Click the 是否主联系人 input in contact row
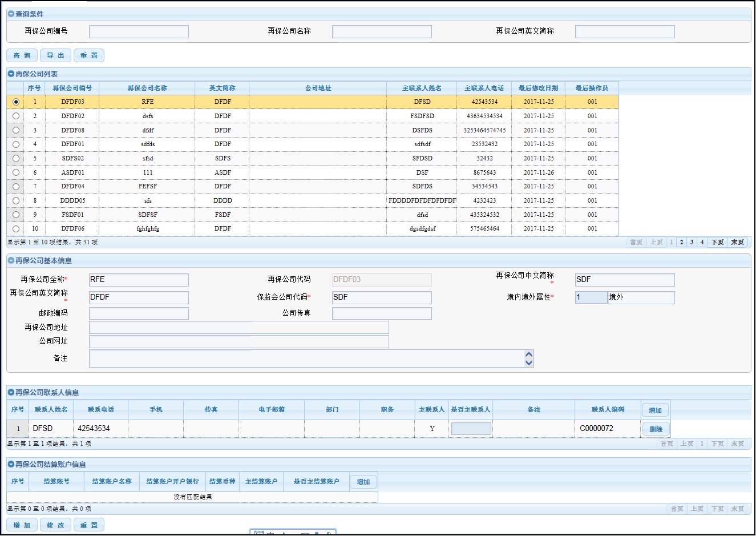 click(471, 429)
